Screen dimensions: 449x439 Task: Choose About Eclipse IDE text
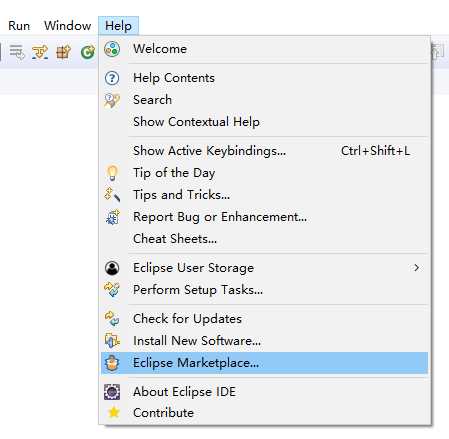pyautogui.click(x=184, y=392)
